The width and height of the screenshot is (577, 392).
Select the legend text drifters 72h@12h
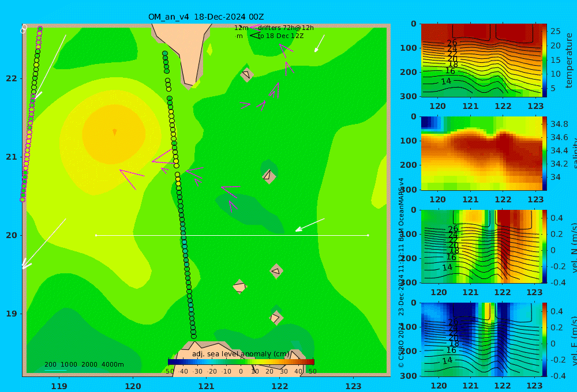[286, 28]
